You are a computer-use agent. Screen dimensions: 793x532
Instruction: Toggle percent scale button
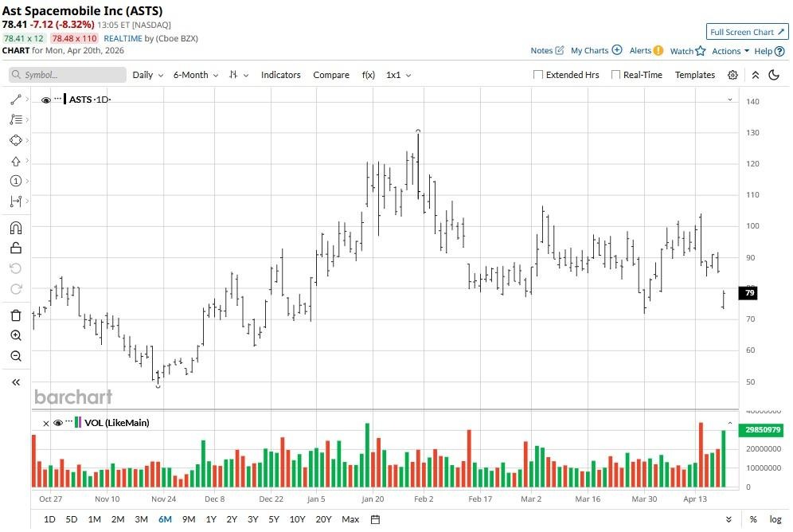[753, 519]
